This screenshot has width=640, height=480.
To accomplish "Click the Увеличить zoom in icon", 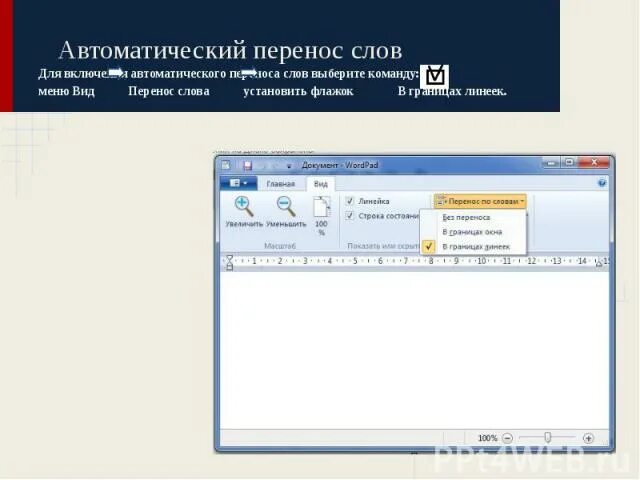I will pyautogui.click(x=244, y=206).
